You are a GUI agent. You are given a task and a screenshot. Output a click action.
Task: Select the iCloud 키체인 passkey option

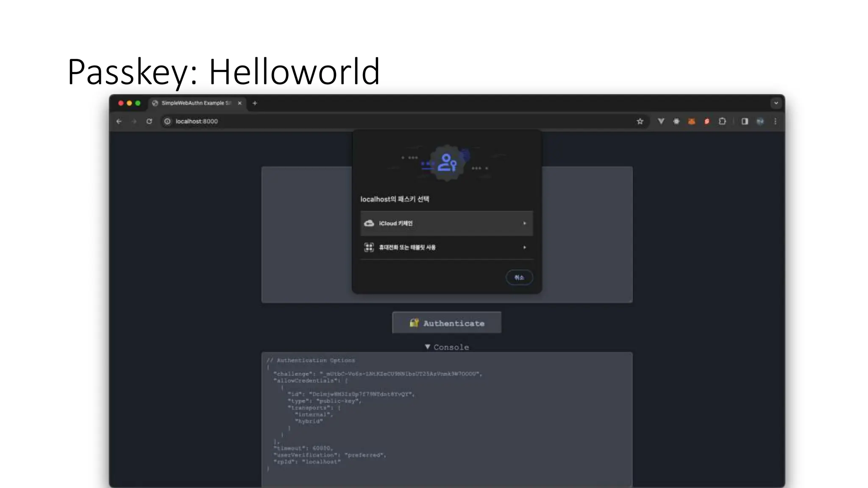pos(446,223)
